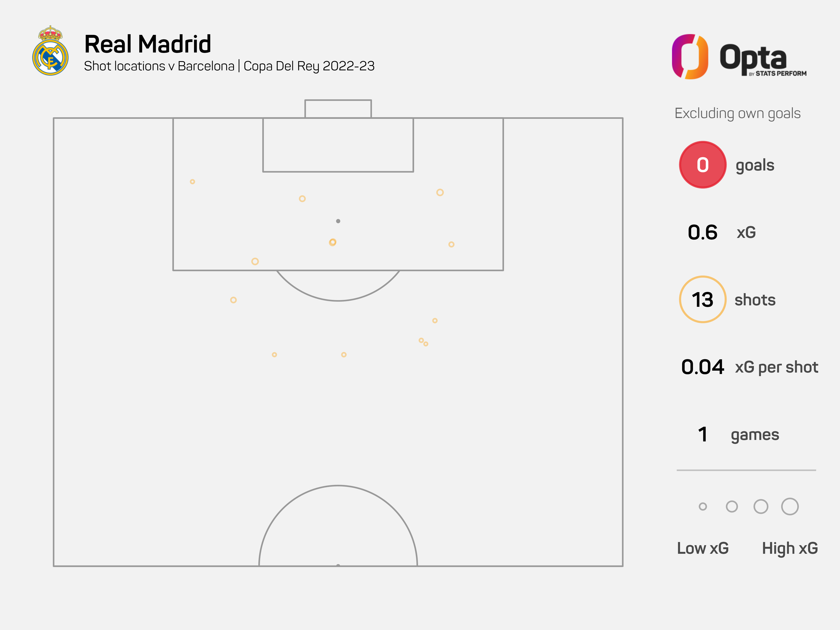Click the Real Madrid title text
Screen dimensions: 840x630
pyautogui.click(x=148, y=44)
